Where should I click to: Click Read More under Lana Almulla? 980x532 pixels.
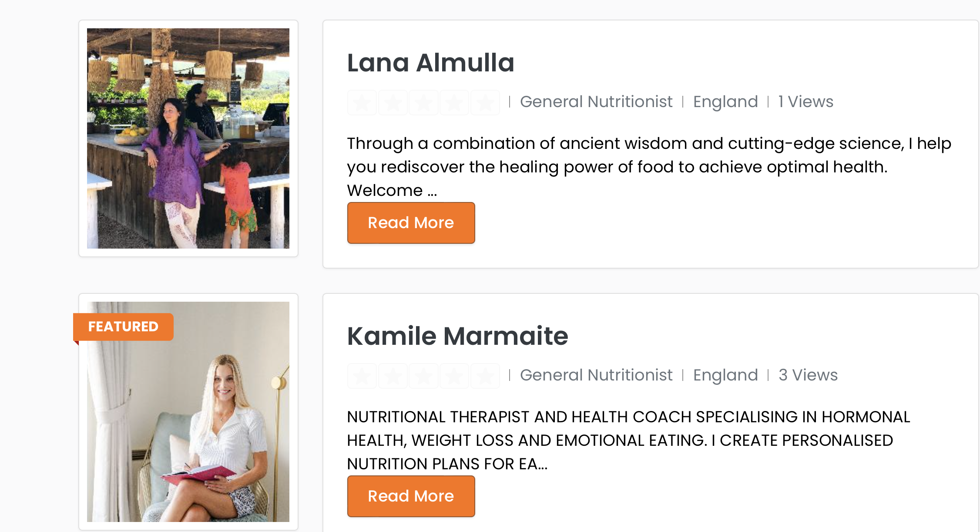(411, 223)
